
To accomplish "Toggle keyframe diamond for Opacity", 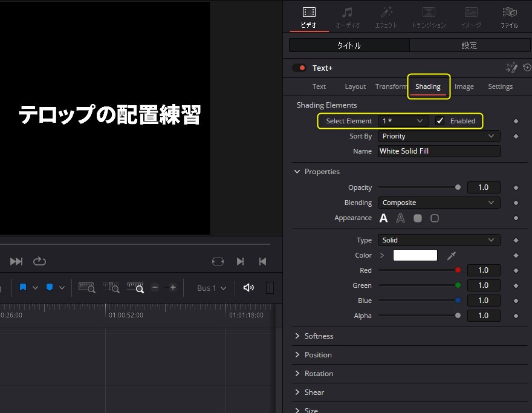I will pos(516,187).
